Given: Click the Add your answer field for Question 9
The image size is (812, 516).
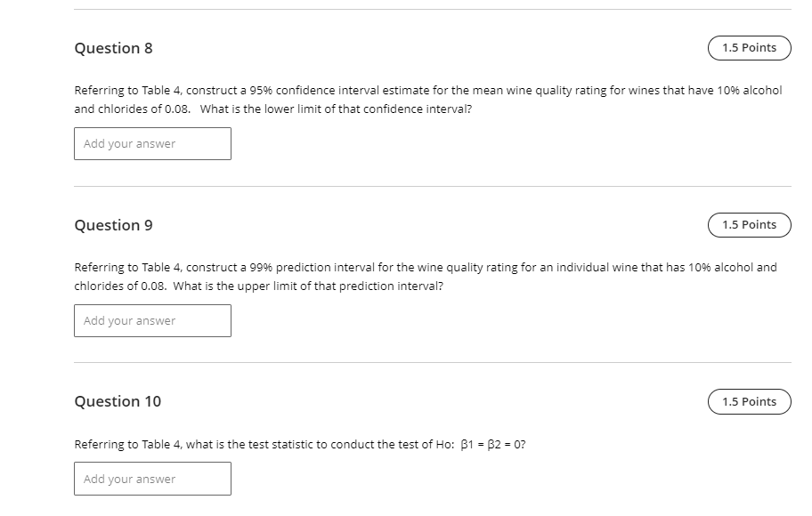Looking at the screenshot, I should click(x=151, y=320).
